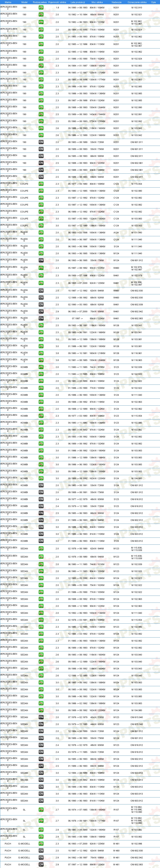This screenshot has width=160, height=868.
Task: Click petrol icon in PUCH M 102.996 row
Action: [x=41, y=844]
